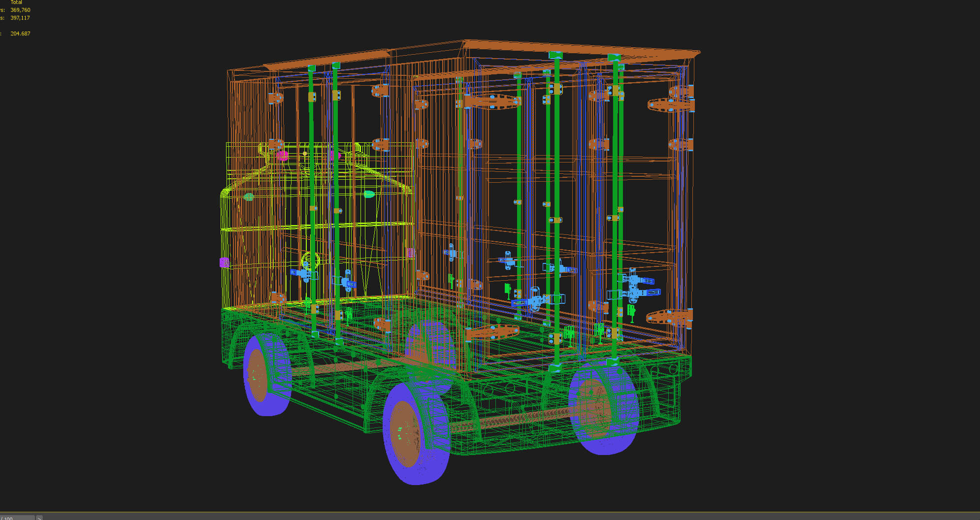Image resolution: width=980 pixels, height=520 pixels.
Task: Click the time slider frame counter '/ 100'
Action: coord(17,518)
